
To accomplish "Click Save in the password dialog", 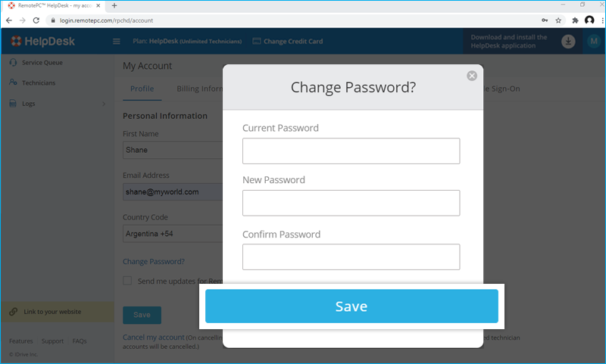I will (x=351, y=306).
